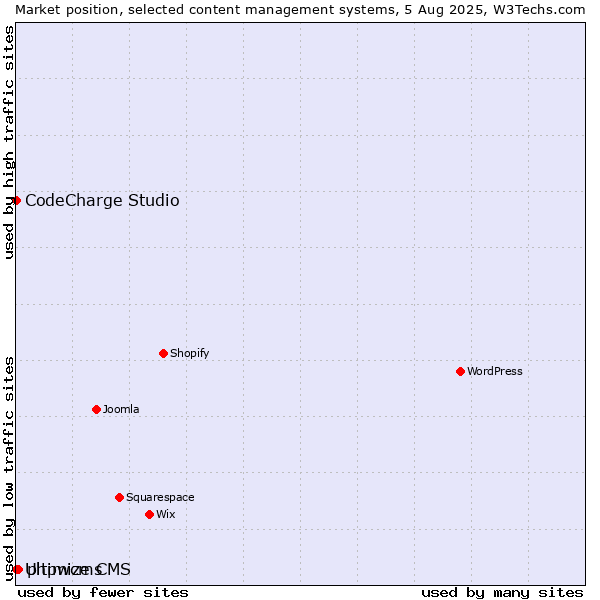This screenshot has height=600, width=600.
Task: Click the chart title mentioning W3Techs.com
Action: 300,10
